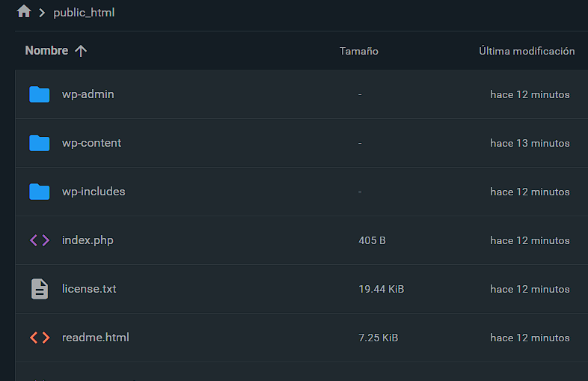Open the wp-includes folder name
The width and height of the screenshot is (588, 381).
pyautogui.click(x=94, y=192)
